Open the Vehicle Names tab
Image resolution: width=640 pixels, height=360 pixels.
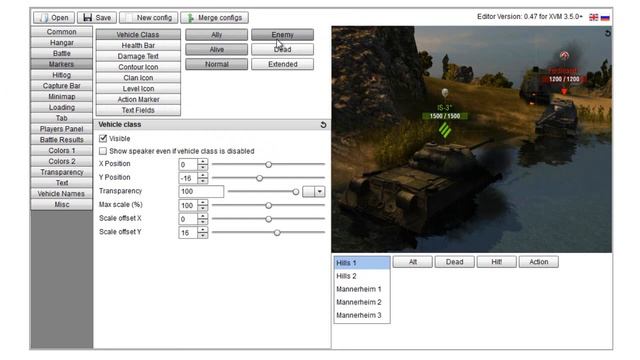click(x=61, y=194)
